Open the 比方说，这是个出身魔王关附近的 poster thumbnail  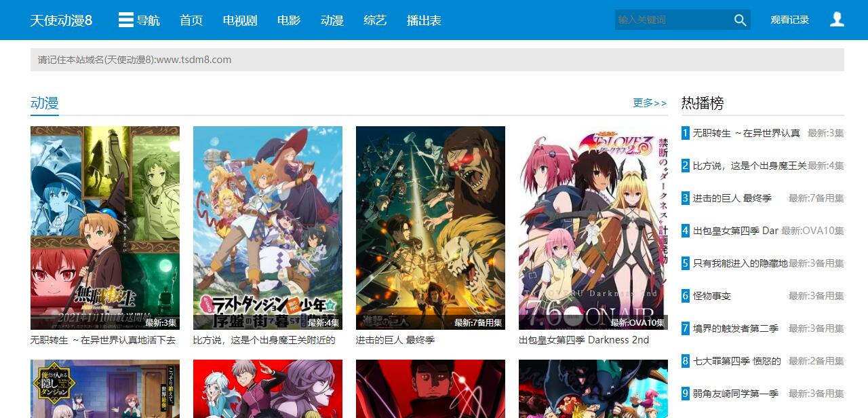(x=268, y=228)
